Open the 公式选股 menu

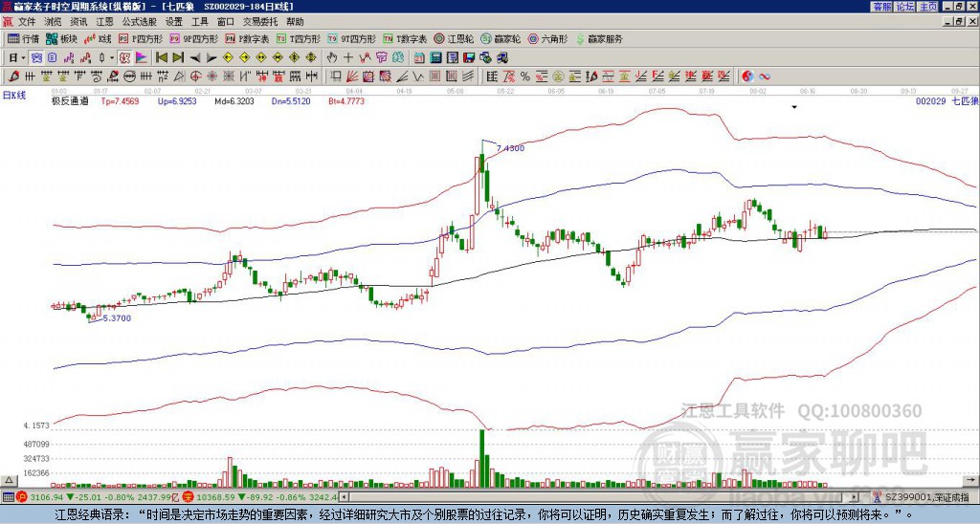coord(140,22)
